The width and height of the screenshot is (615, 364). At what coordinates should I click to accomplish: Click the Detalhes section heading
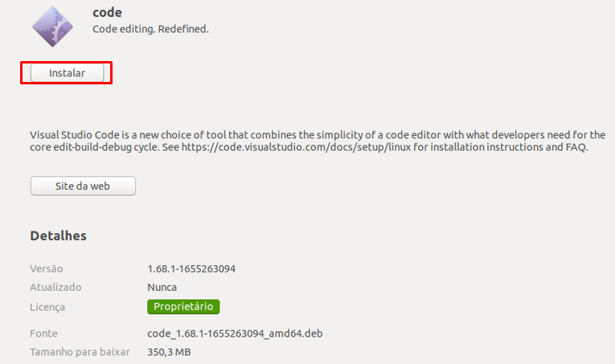click(58, 236)
